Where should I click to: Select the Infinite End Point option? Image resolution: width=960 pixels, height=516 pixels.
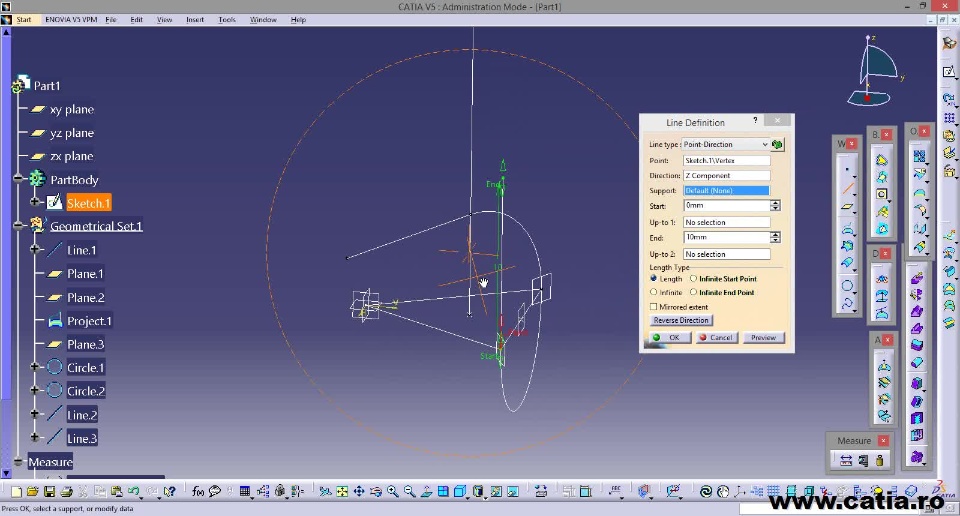pyautogui.click(x=694, y=293)
